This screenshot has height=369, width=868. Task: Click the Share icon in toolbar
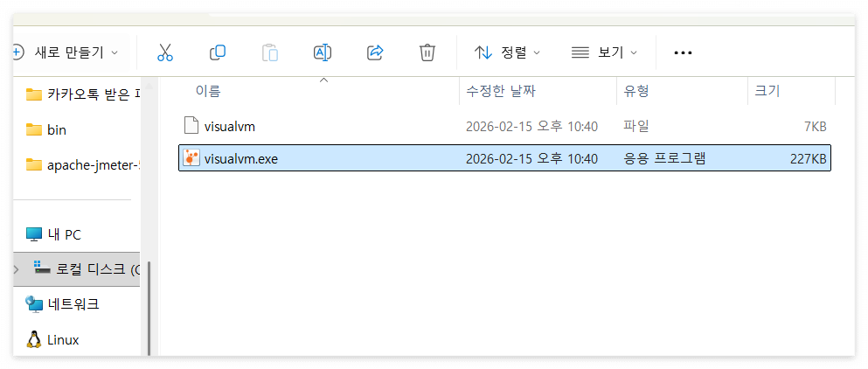(375, 52)
